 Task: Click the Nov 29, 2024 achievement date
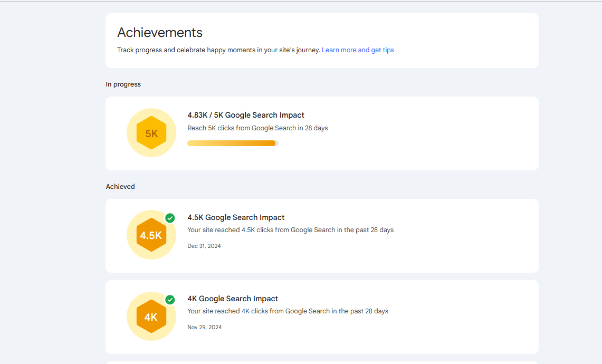pos(204,327)
